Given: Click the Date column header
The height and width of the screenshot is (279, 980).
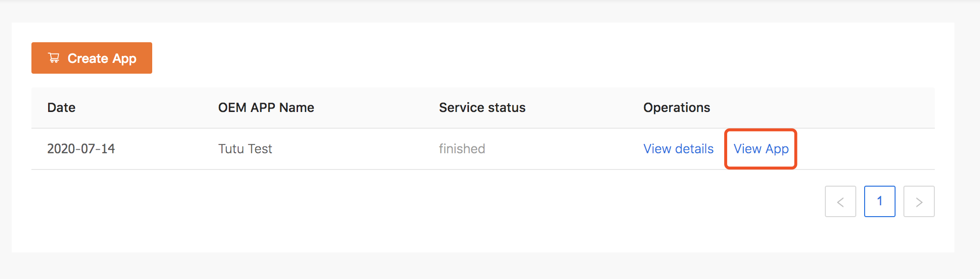Looking at the screenshot, I should tap(61, 108).
